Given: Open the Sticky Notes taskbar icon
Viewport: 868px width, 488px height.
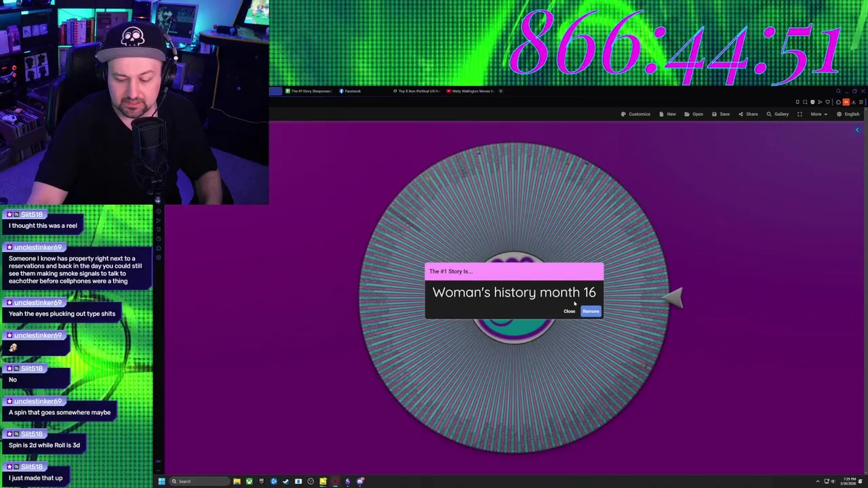Looking at the screenshot, I should [x=323, y=481].
